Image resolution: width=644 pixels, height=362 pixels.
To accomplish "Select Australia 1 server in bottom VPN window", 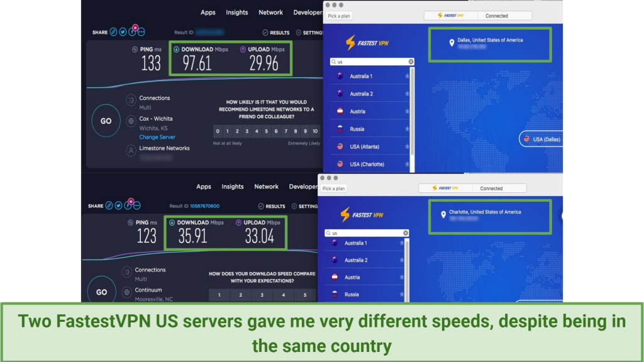I will tap(364, 243).
